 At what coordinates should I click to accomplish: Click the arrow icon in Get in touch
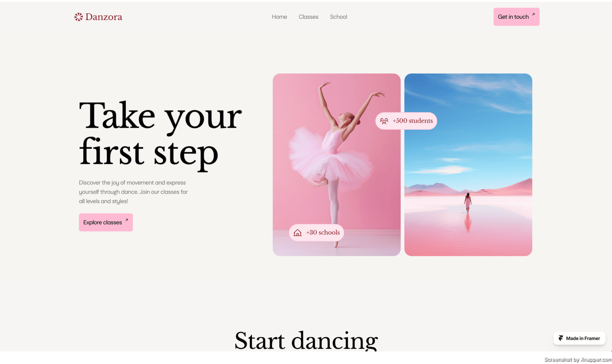533,15
